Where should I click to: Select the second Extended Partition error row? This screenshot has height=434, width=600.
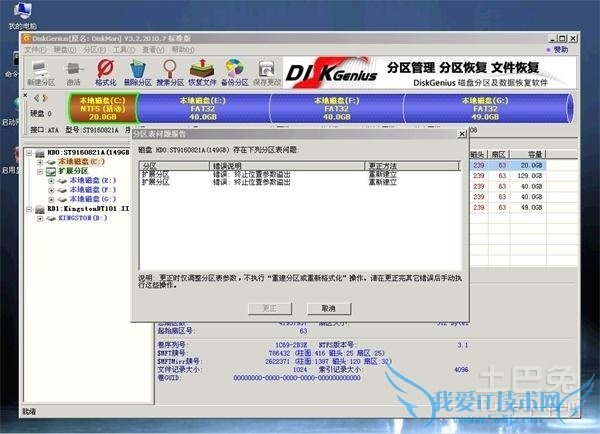pos(300,182)
